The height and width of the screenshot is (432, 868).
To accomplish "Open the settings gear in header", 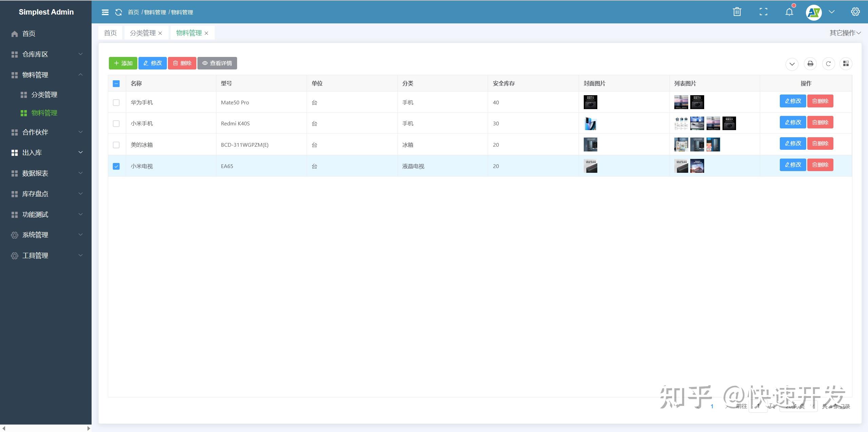I will click(x=855, y=12).
